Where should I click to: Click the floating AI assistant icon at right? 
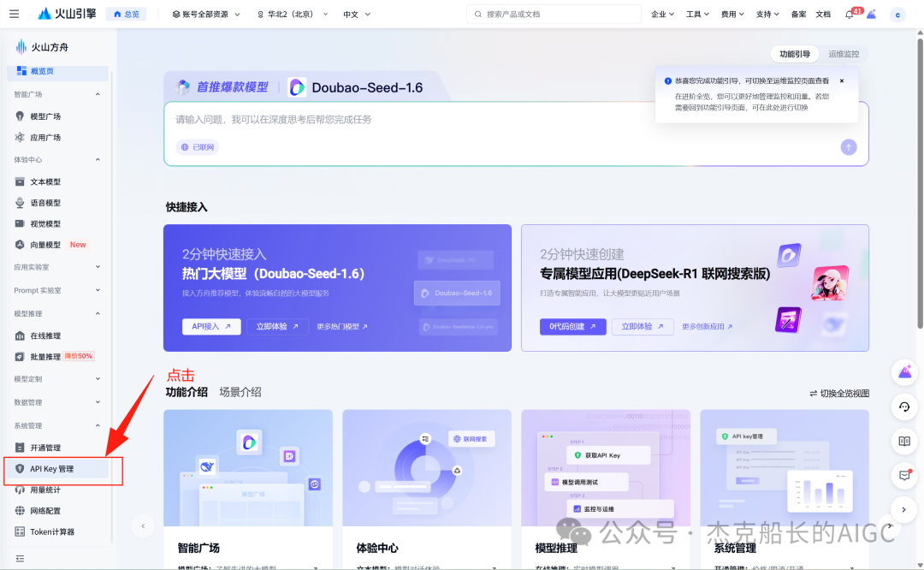coord(904,372)
